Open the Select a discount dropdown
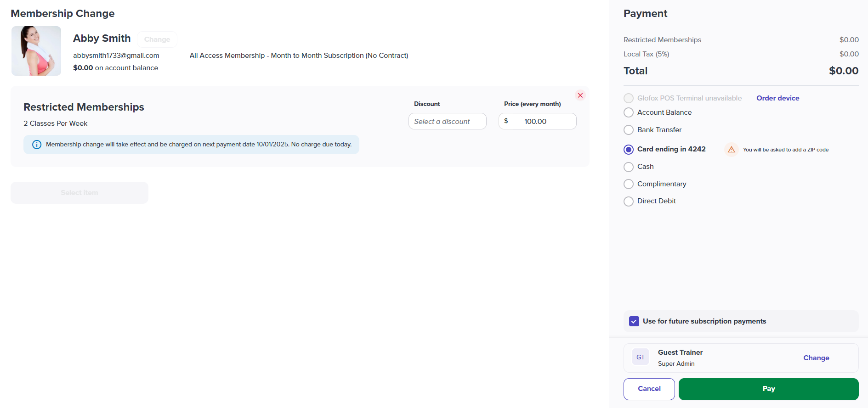The image size is (868, 408). tap(448, 121)
